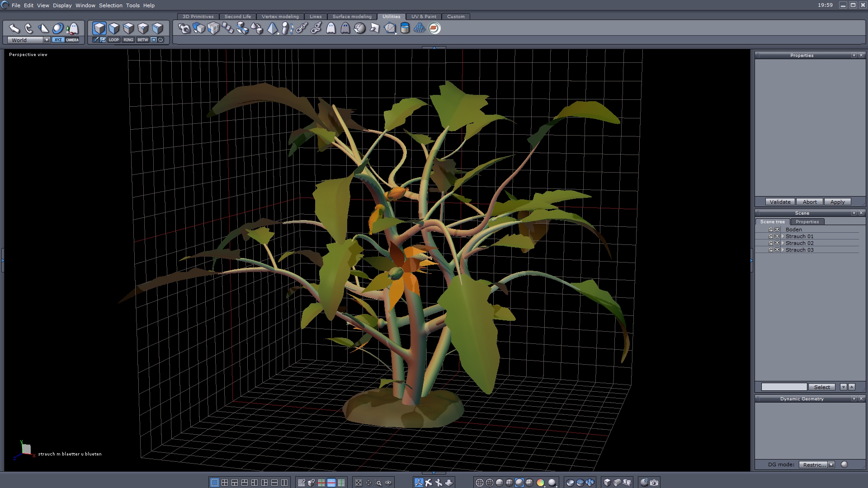Viewport: 868px width, 488px height.
Task: Choose the colored sphere shading mode
Action: (540, 483)
